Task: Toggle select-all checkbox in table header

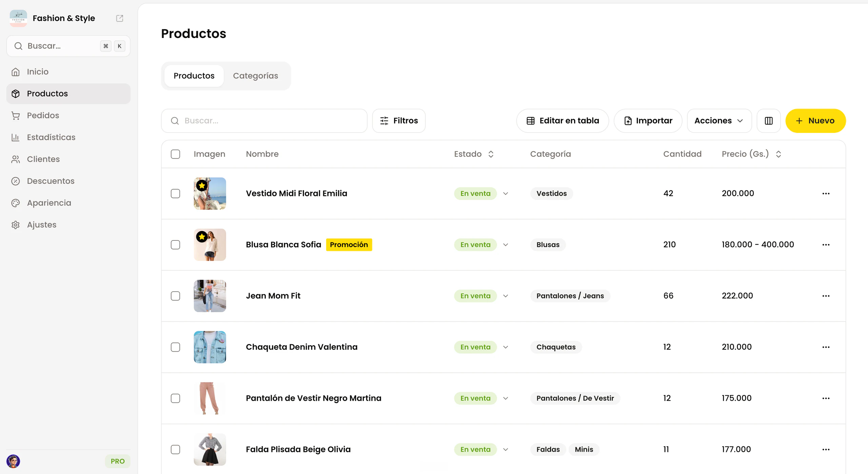Action: 175,154
